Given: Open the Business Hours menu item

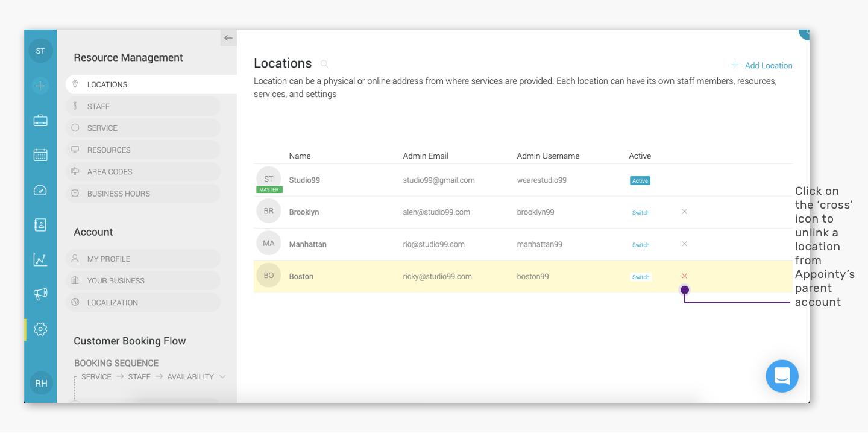Looking at the screenshot, I should 143,194.
